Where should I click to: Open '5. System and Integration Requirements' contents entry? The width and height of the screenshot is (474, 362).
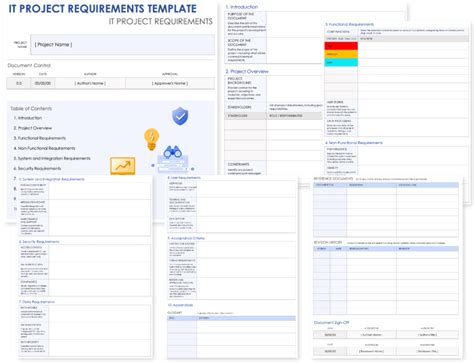52,158
